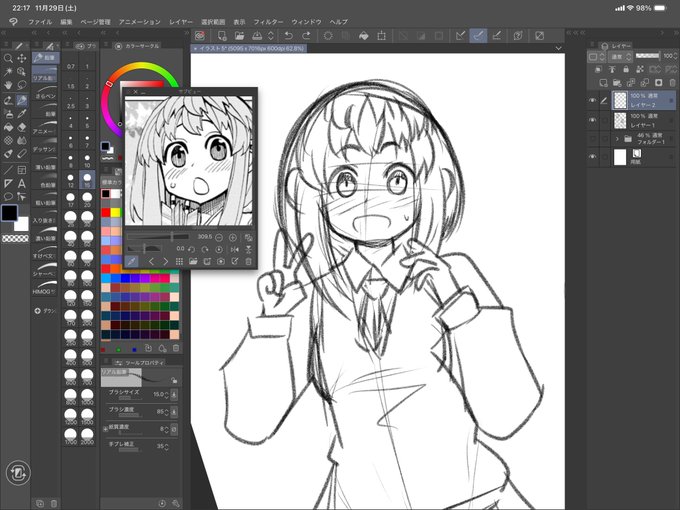Click Scale/Rotate transform icon in command bar
Image resolution: width=680 pixels, height=510 pixels.
tap(382, 36)
